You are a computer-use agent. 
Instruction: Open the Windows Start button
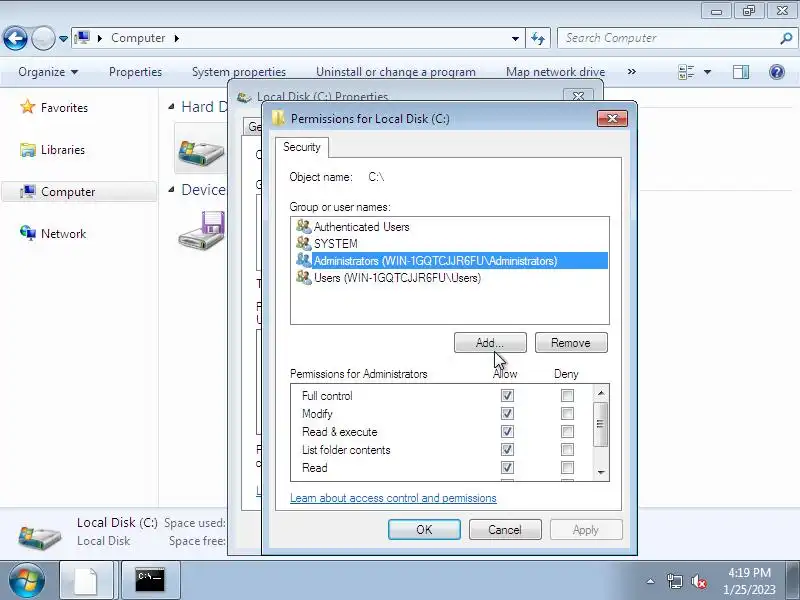tap(26, 581)
